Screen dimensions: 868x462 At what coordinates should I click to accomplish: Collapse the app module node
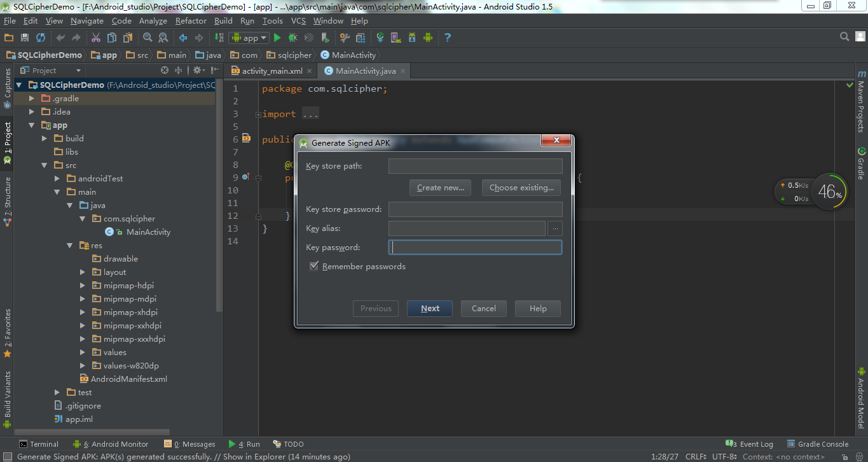tap(32, 125)
